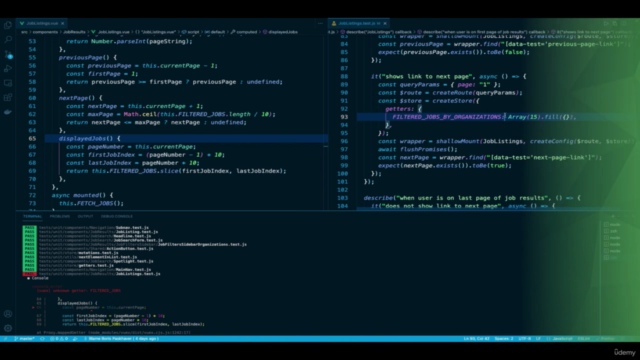Click 'previousPage() {' on line 55

[88, 58]
